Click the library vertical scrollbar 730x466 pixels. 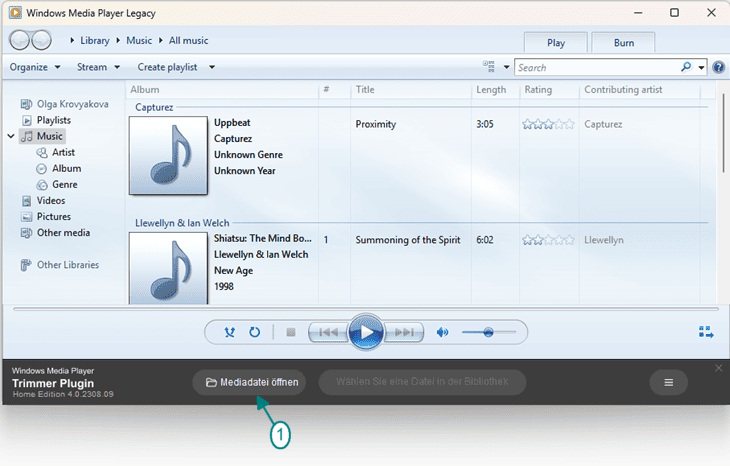[x=723, y=134]
